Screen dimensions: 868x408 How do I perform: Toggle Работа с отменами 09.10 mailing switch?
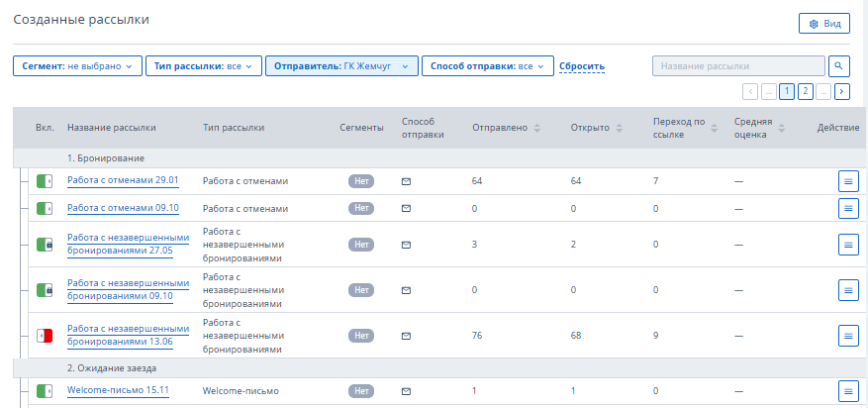45,208
